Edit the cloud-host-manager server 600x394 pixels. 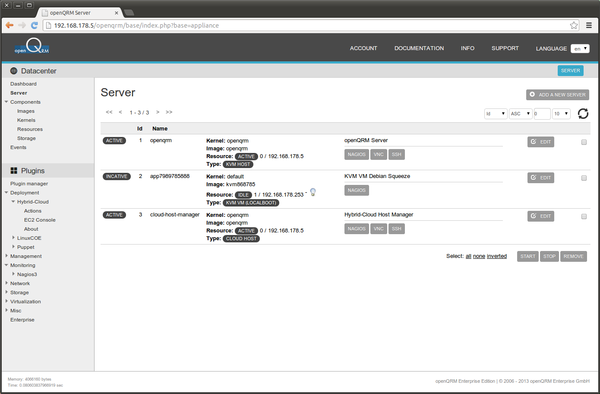click(x=541, y=216)
